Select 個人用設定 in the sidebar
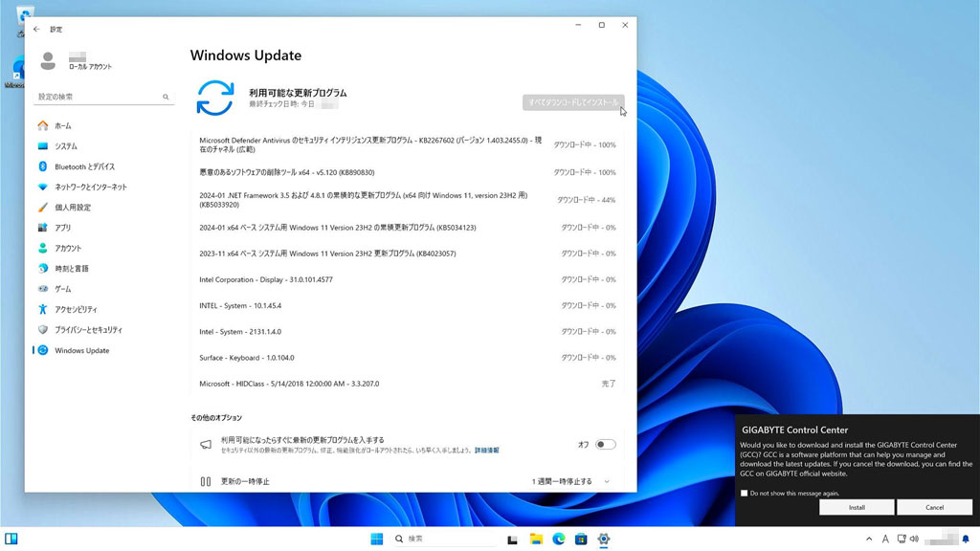The height and width of the screenshot is (551, 980). coord(73,208)
